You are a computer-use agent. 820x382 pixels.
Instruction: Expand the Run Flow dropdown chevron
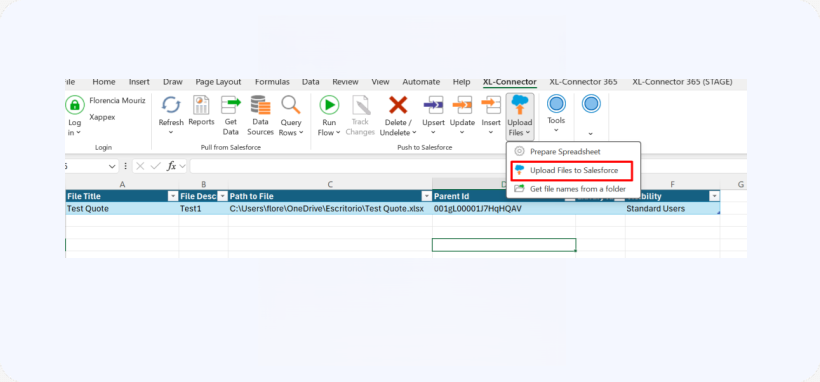click(338, 133)
